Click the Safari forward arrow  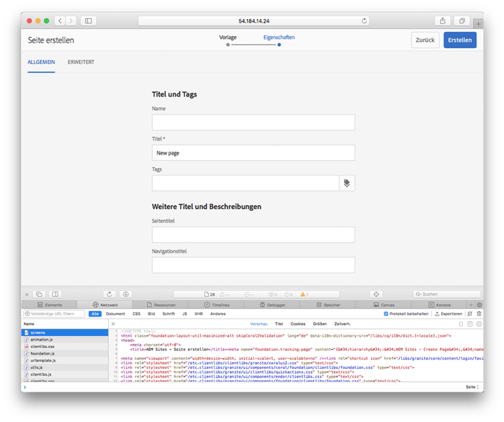click(x=71, y=21)
